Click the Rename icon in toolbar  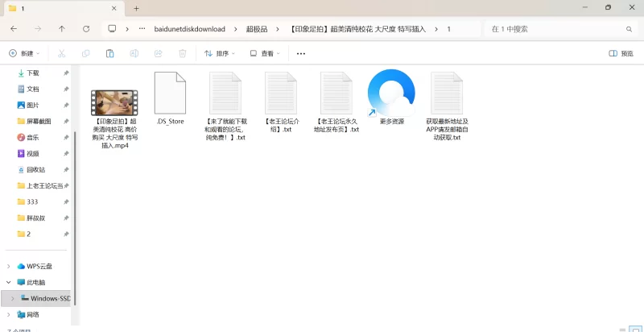[x=134, y=53]
